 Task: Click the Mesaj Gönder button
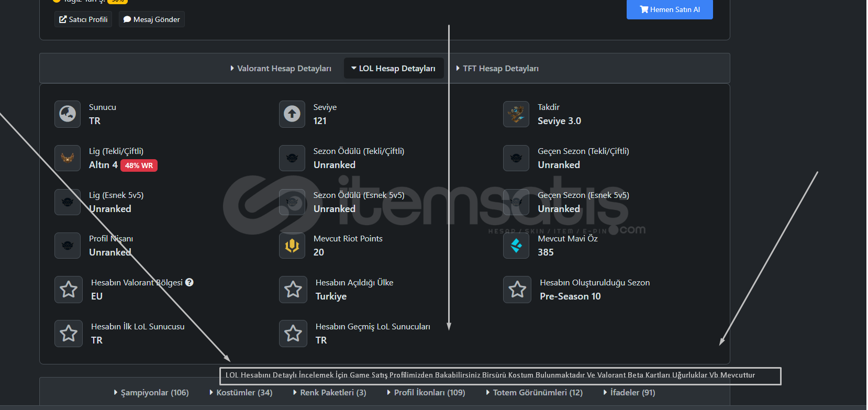coord(151,19)
